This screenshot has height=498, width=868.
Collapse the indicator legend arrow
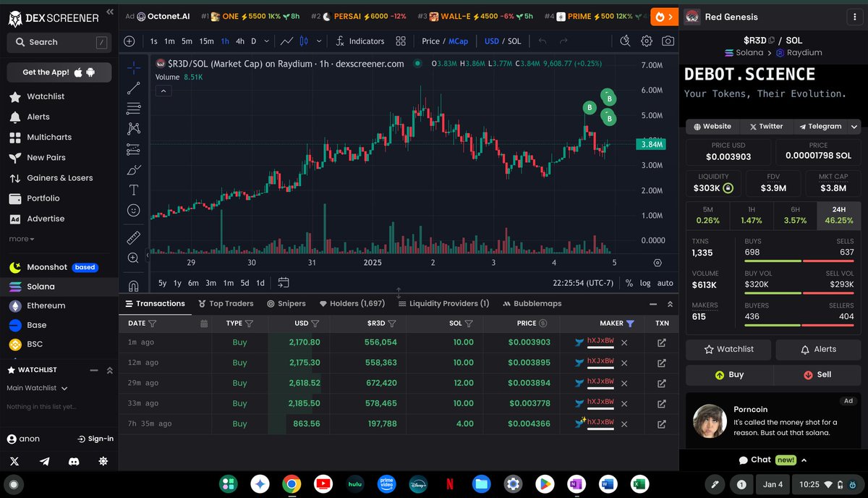(x=163, y=91)
